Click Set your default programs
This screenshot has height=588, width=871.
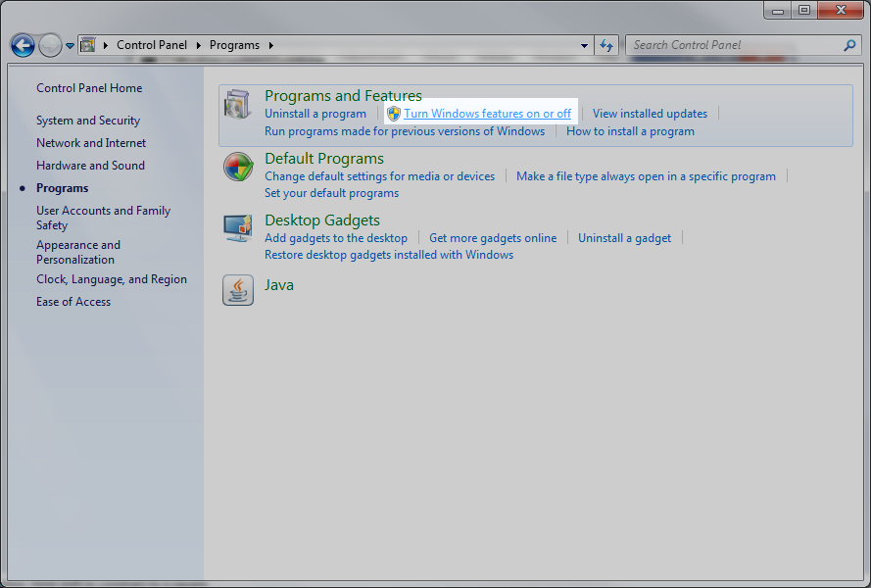(x=331, y=193)
